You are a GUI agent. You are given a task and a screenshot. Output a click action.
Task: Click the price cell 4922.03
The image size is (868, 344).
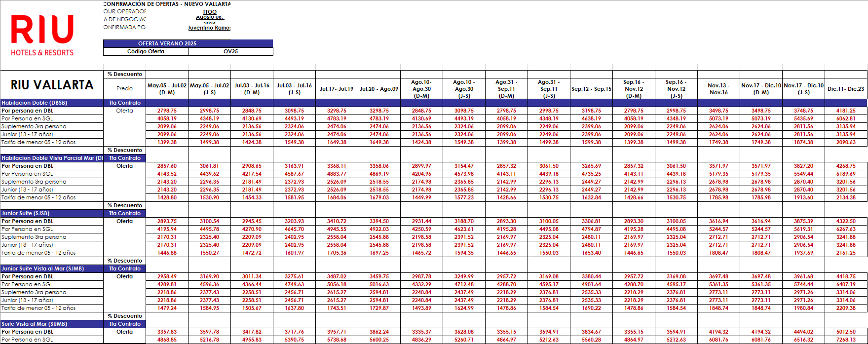(379, 229)
